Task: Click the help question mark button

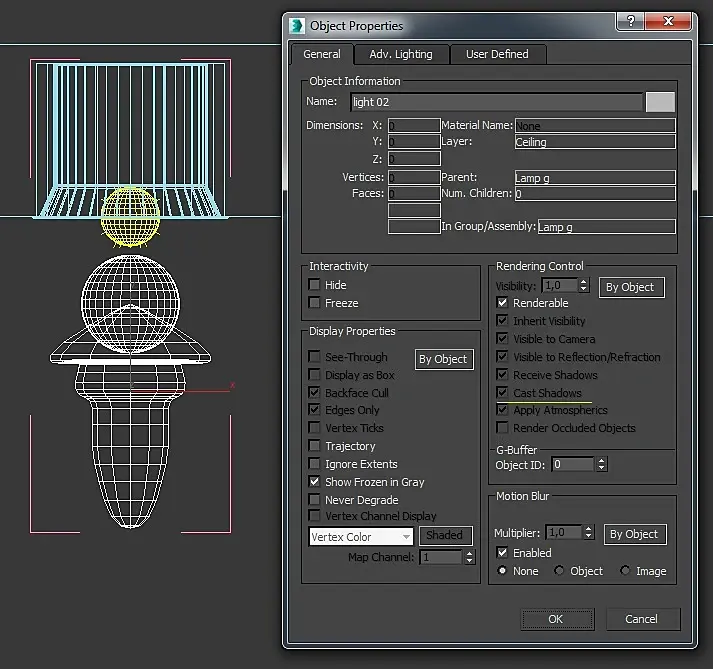Action: 630,21
